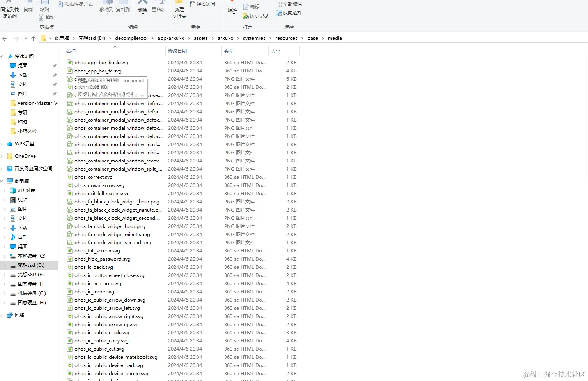Viewport: 588px width, 381px height.
Task: Click assets in the address path
Action: coord(201,38)
